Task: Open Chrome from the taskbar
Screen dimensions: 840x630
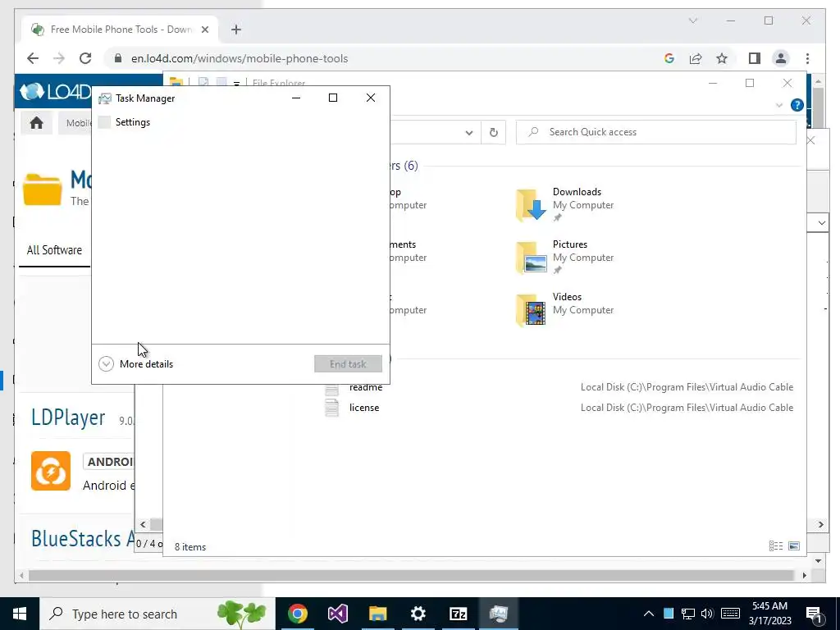Action: (297, 614)
